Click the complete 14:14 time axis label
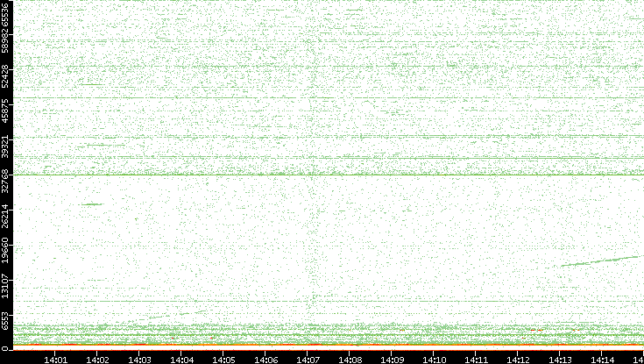644x364 pixels. [603, 360]
